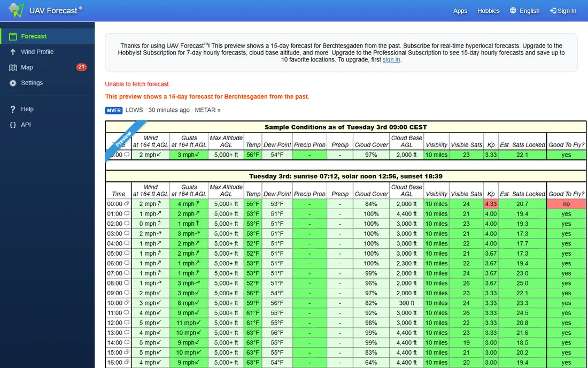Click the 08:00 time cell
Viewport: 588px width, 368px height.
click(118, 283)
